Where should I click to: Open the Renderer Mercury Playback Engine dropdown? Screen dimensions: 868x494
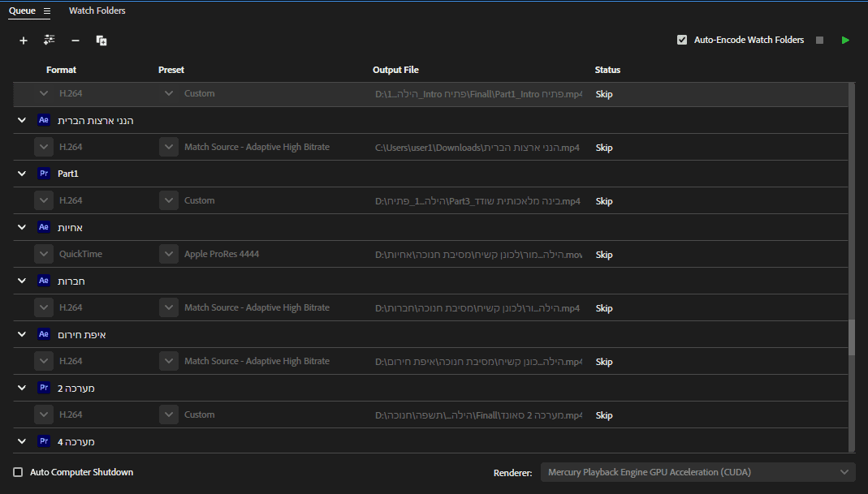point(697,472)
